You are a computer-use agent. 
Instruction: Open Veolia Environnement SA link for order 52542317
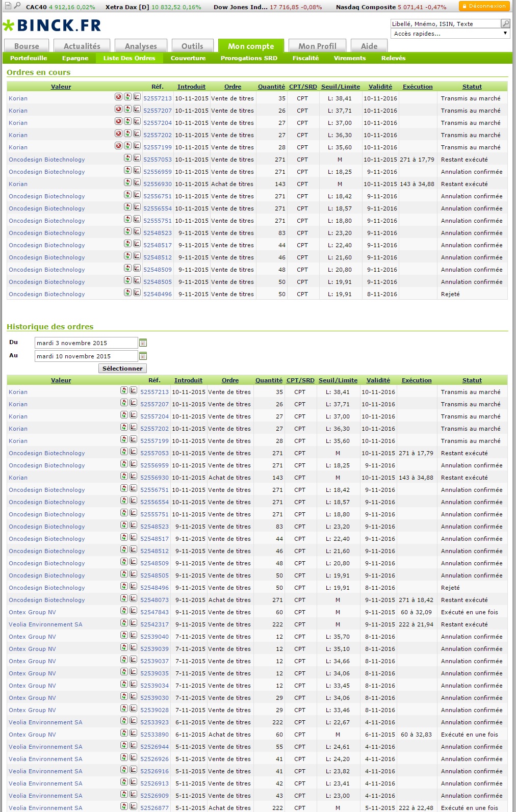(x=45, y=624)
